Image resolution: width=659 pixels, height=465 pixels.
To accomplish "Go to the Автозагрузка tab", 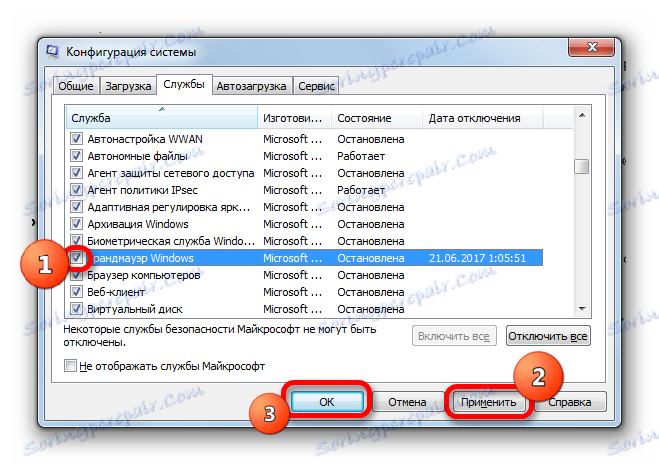I will [x=251, y=86].
